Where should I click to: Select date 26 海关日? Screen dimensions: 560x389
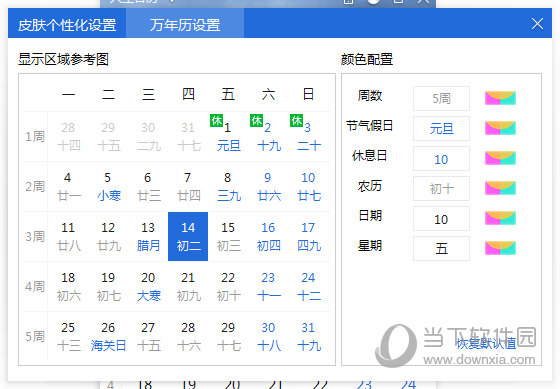(x=108, y=336)
